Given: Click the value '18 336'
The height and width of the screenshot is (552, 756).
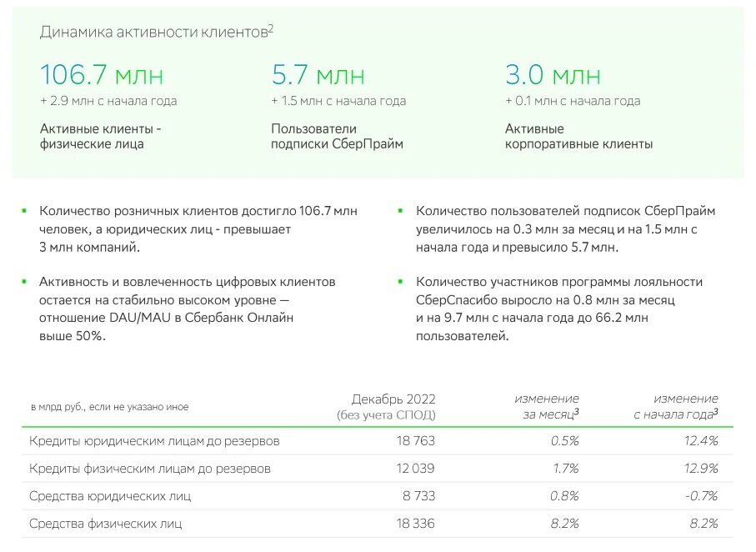Looking at the screenshot, I should pos(416,524).
